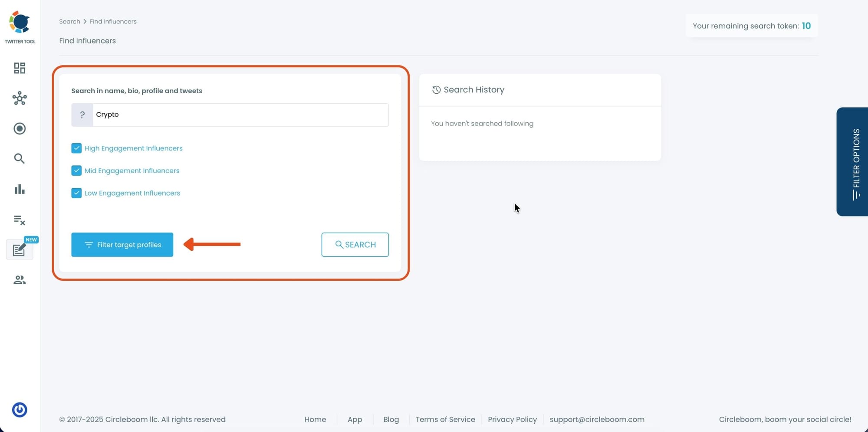The width and height of the screenshot is (868, 432).
Task: Toggle Low Engagement Influencers off
Action: point(76,193)
